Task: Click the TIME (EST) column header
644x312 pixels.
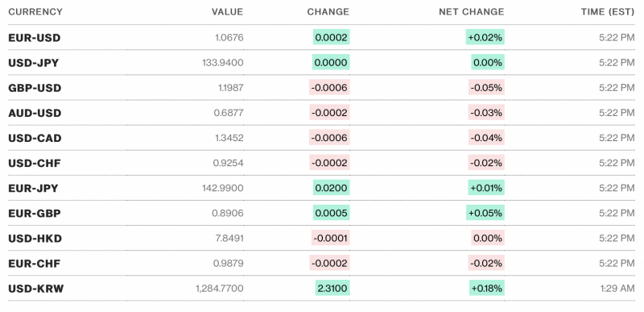Action: (608, 12)
